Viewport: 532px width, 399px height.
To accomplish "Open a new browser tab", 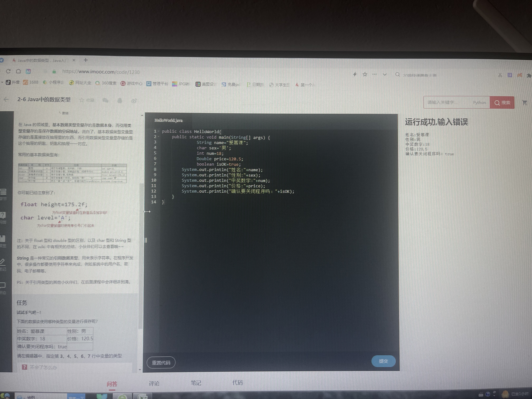I will (86, 60).
